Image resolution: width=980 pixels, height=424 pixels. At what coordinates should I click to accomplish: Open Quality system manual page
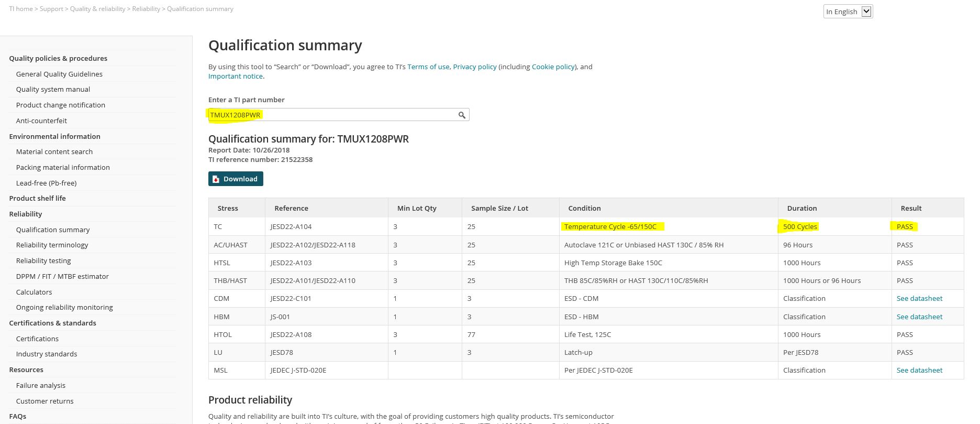[x=53, y=89]
